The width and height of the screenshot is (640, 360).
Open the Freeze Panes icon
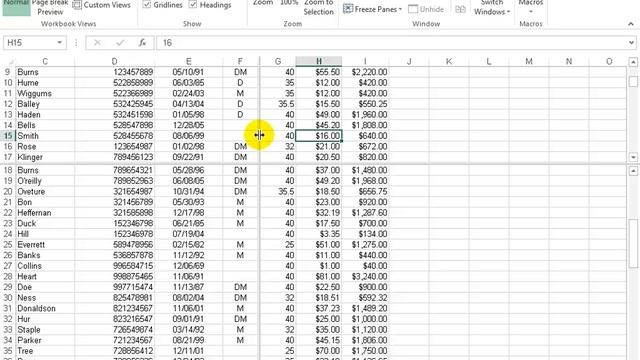click(x=348, y=9)
